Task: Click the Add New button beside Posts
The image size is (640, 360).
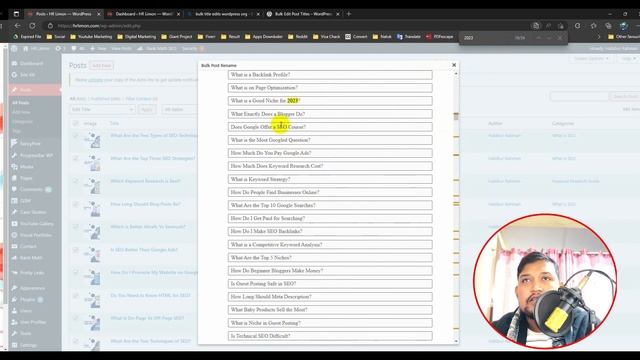Action: coord(102,66)
